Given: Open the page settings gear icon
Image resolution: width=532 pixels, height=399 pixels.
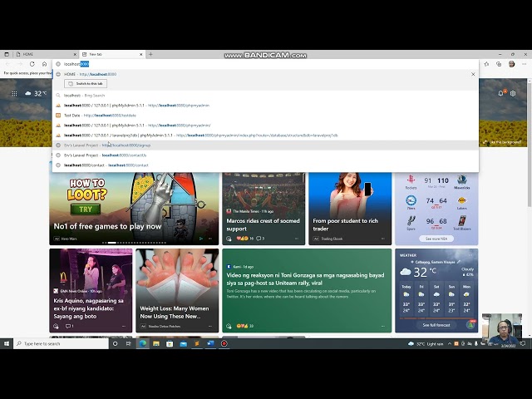Looking at the screenshot, I should [x=513, y=93].
